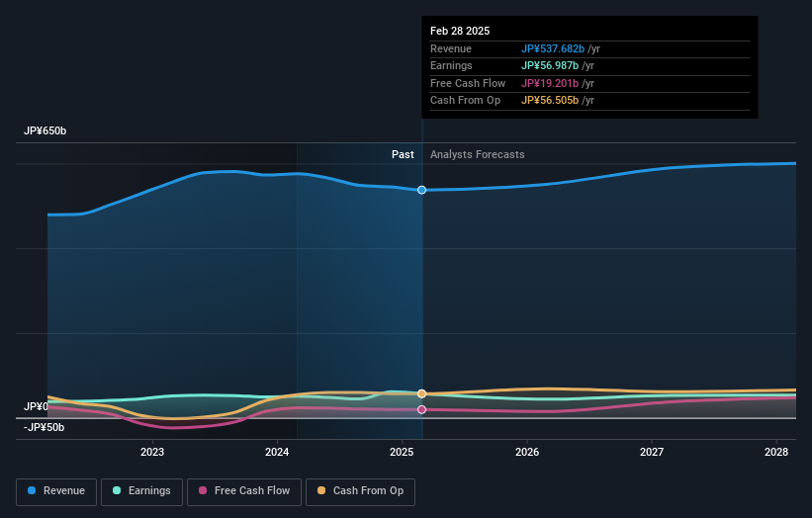
Task: Toggle the Earnings legend series
Action: coord(141,491)
